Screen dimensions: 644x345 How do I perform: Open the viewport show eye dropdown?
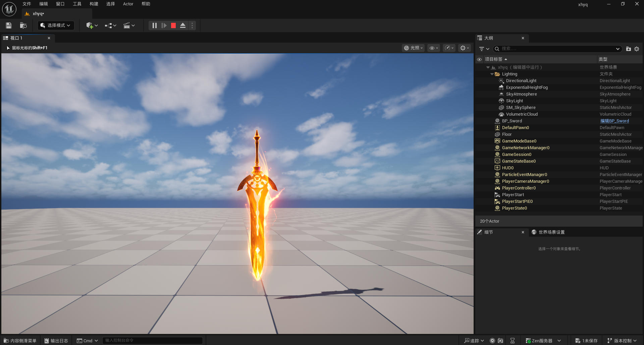(x=434, y=48)
